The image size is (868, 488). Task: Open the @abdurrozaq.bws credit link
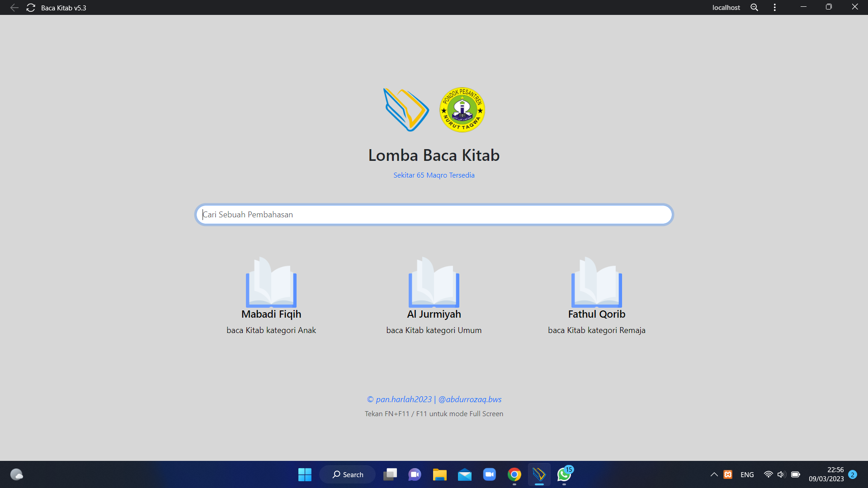pyautogui.click(x=469, y=399)
